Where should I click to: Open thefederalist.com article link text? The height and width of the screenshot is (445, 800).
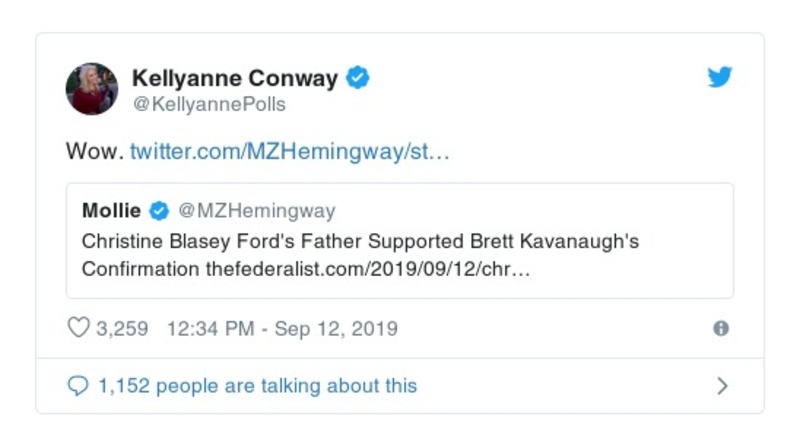point(367,269)
